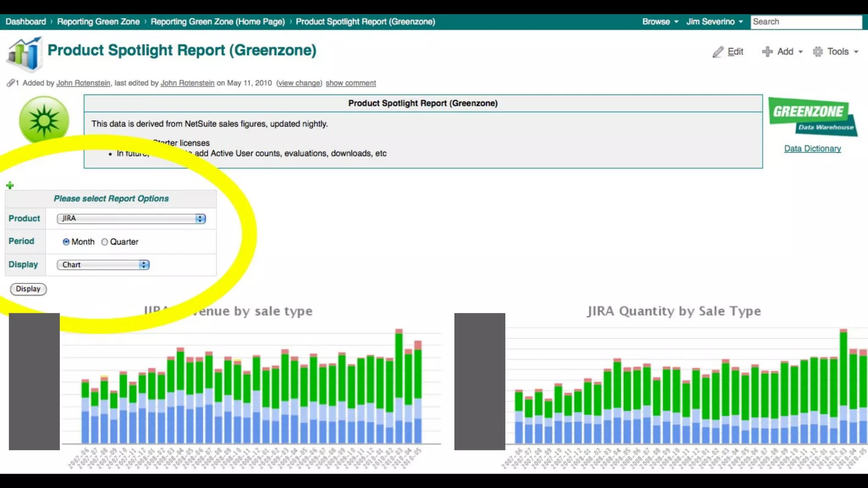Select the Month period radio button

pos(66,242)
